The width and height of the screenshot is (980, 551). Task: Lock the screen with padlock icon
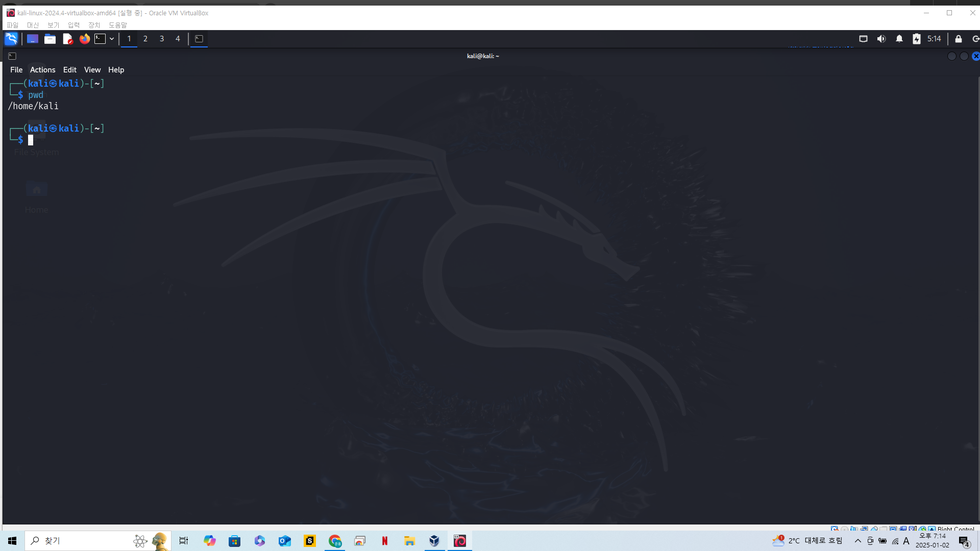click(x=959, y=39)
